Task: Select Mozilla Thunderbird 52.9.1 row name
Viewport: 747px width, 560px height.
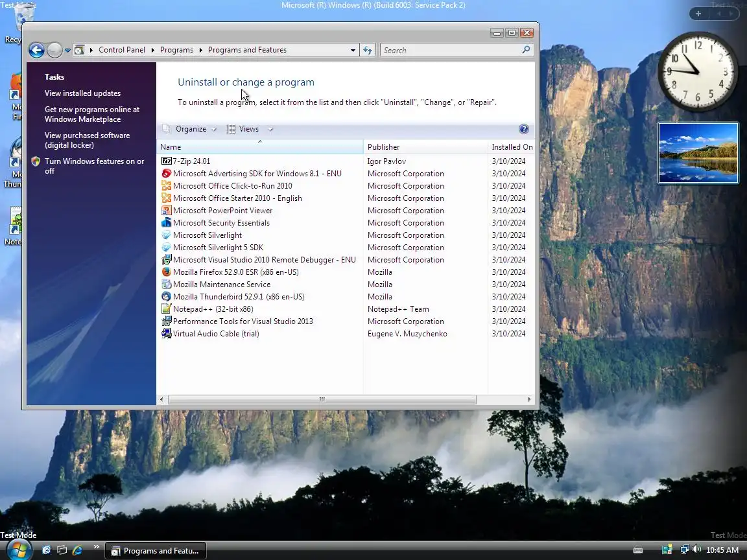Action: click(x=239, y=297)
